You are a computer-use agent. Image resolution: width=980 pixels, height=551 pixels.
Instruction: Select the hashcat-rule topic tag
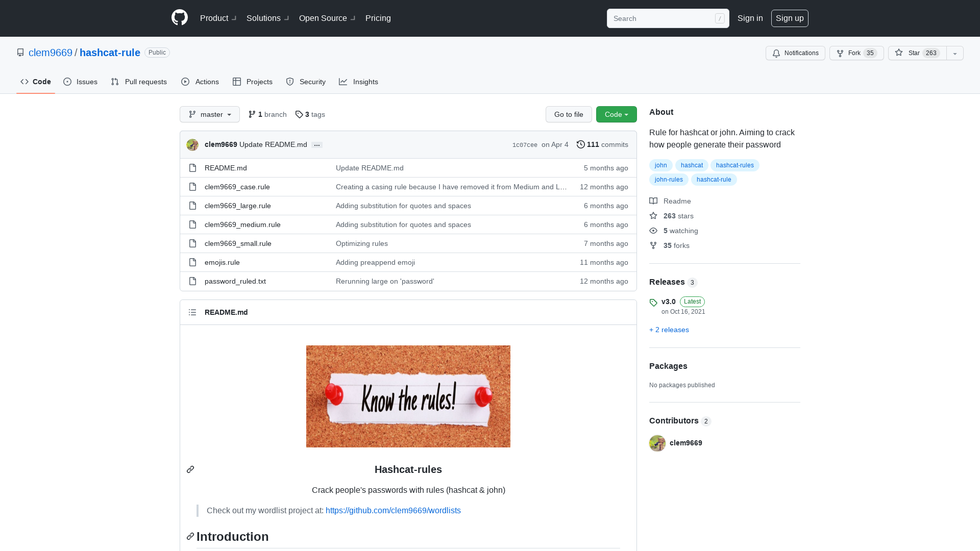(714, 180)
